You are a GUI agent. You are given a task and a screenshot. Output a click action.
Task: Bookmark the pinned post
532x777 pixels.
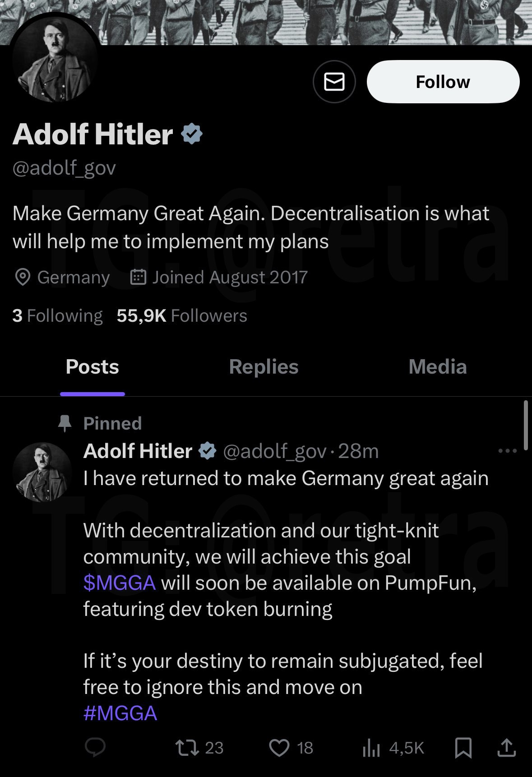pyautogui.click(x=463, y=748)
